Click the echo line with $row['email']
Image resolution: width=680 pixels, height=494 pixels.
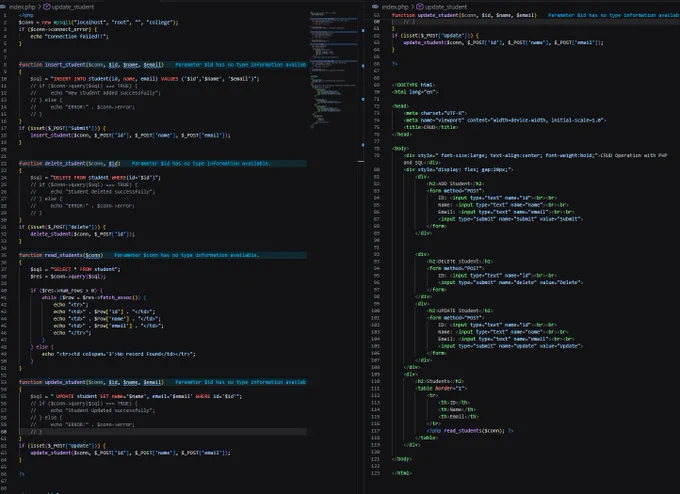108,326
